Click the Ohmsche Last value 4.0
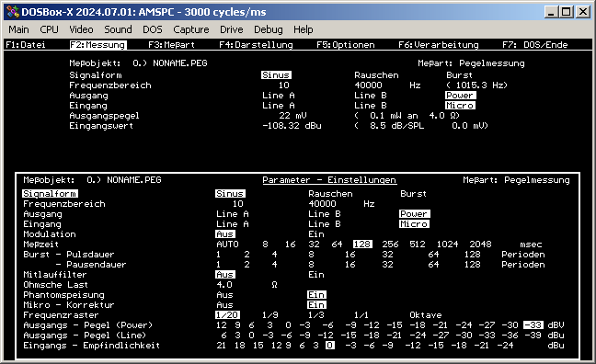This screenshot has height=364, width=596. (x=224, y=285)
